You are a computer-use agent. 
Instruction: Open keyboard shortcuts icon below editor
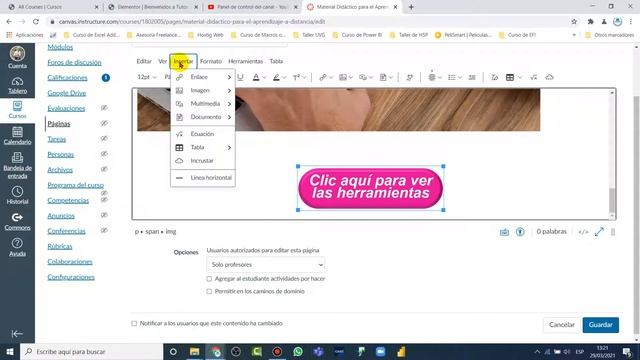(x=504, y=232)
